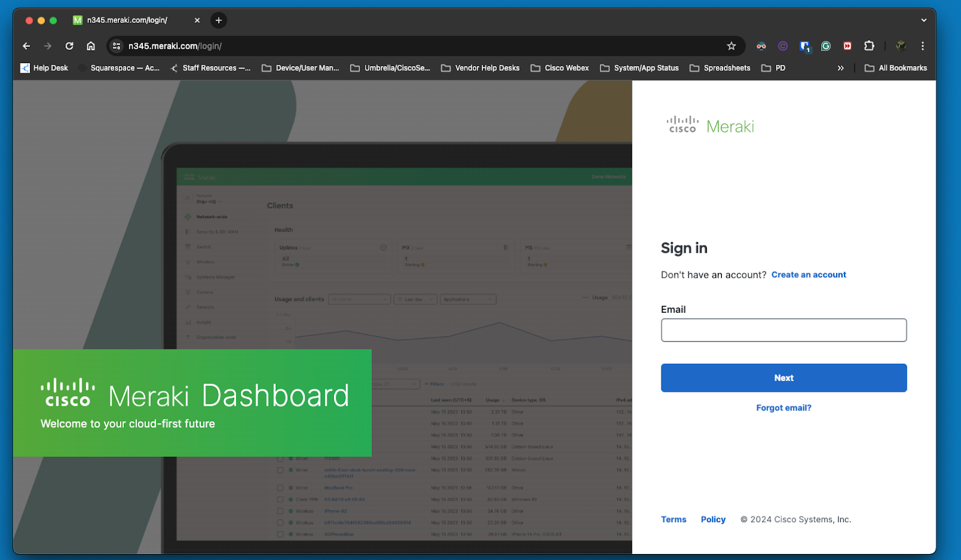Expand hidden bookmarks with double chevron
The image size is (961, 560).
pyautogui.click(x=840, y=68)
